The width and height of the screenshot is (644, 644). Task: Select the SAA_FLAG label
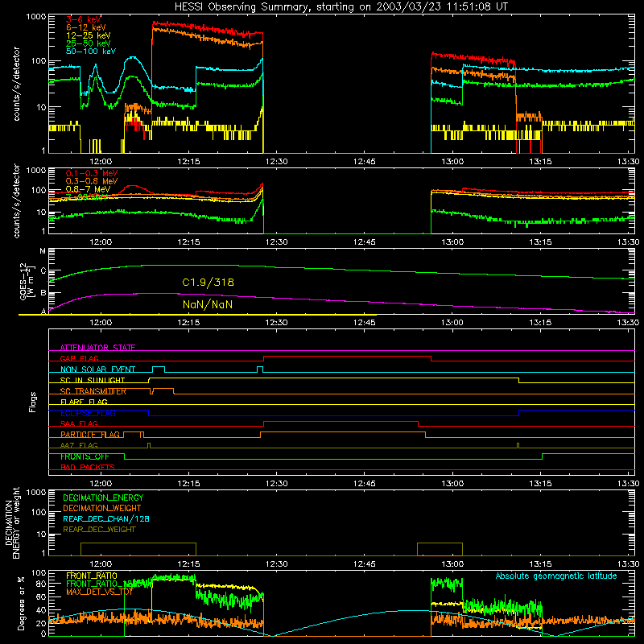tap(79, 423)
